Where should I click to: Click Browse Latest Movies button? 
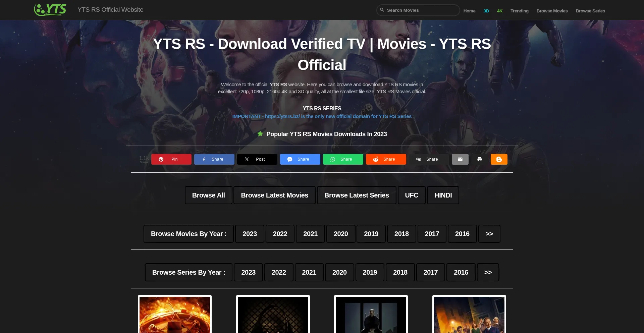coord(274,195)
